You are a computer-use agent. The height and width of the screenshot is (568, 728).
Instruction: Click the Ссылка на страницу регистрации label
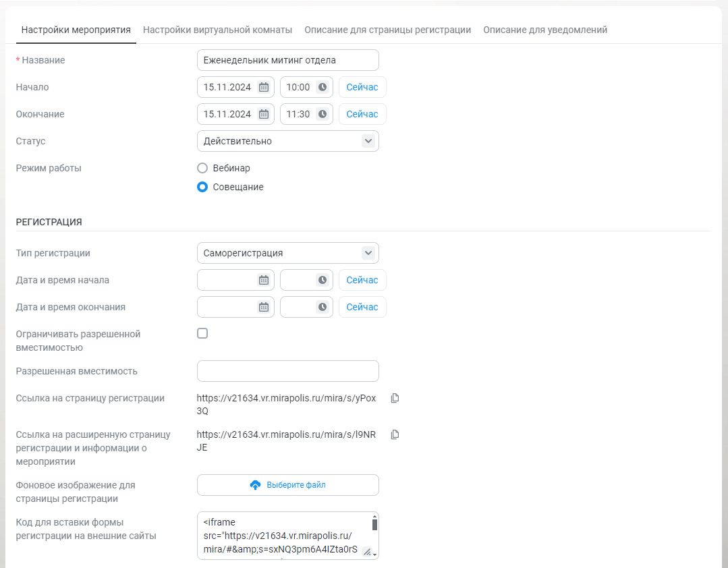pos(90,398)
